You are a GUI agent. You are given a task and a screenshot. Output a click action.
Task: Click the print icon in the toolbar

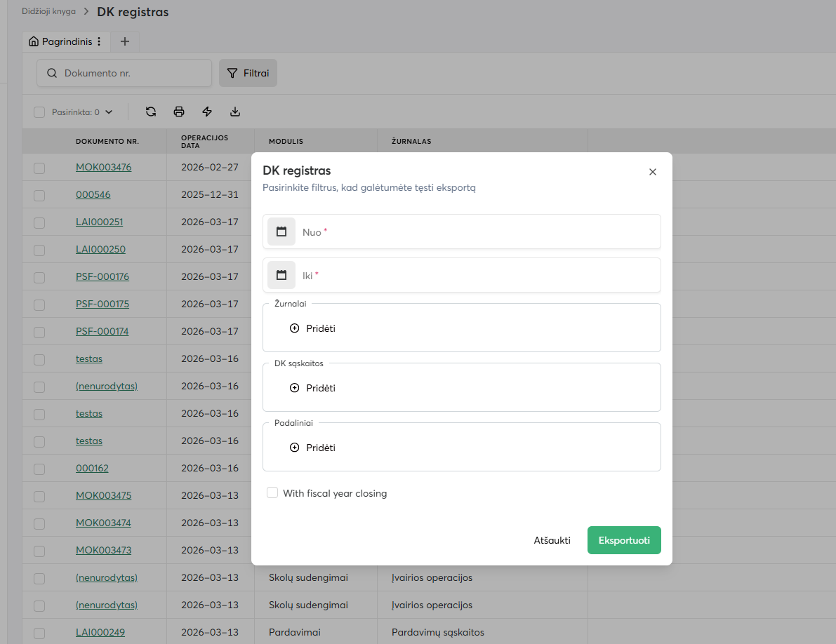(179, 112)
